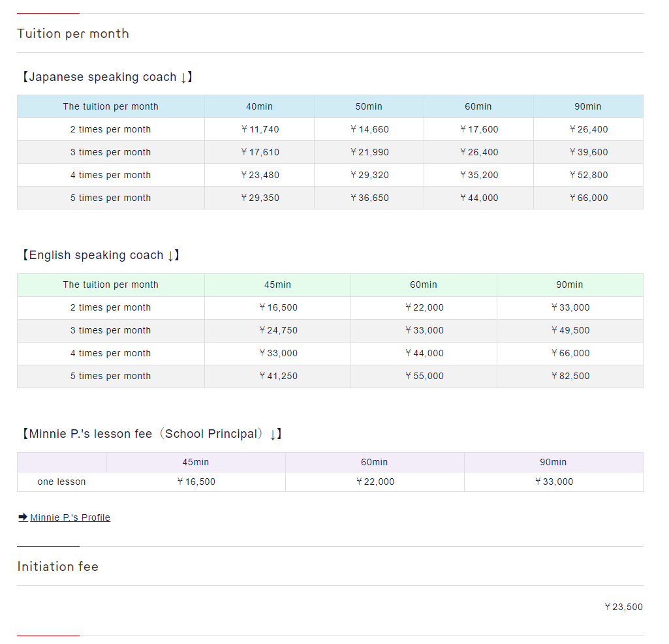Click the 'one lesson' row label
669x644 pixels.
point(61,482)
